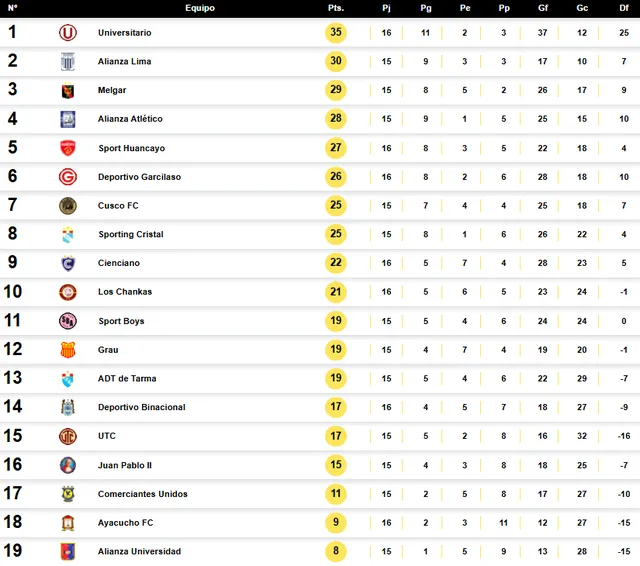Open the Cienciano team name link

point(119,263)
